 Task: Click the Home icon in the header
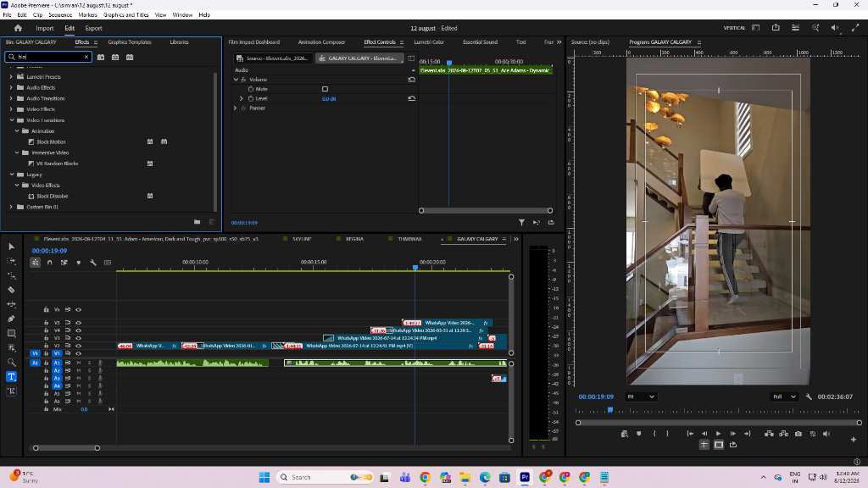click(18, 28)
